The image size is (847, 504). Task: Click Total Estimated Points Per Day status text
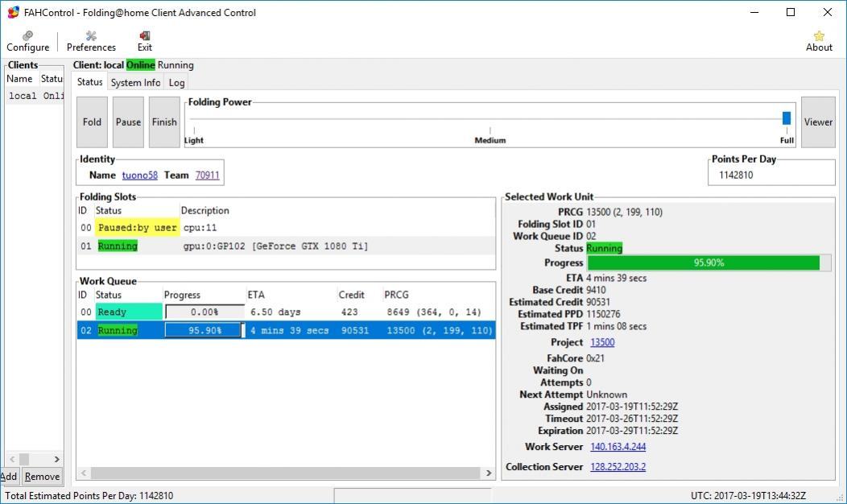(89, 495)
